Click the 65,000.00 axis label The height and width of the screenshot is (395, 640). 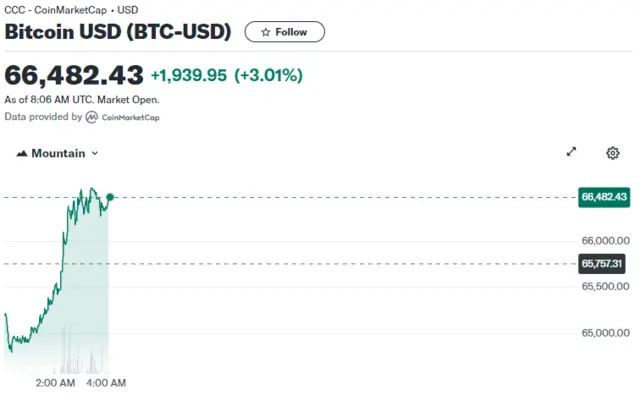pos(605,333)
